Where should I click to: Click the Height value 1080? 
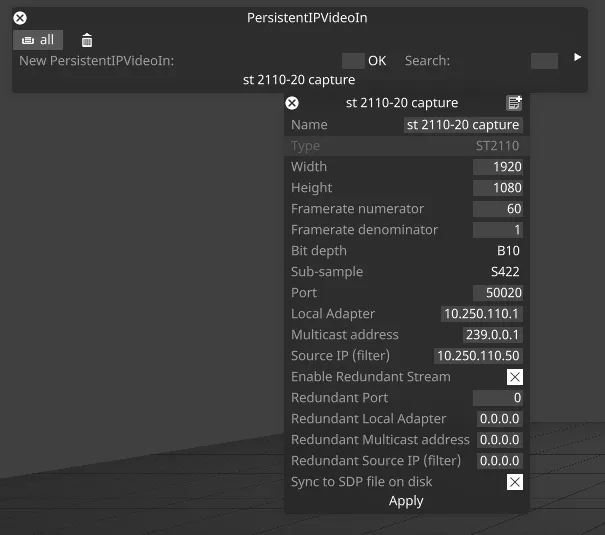(498, 188)
